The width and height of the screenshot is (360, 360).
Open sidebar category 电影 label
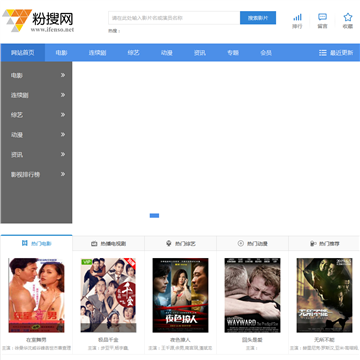(17, 75)
